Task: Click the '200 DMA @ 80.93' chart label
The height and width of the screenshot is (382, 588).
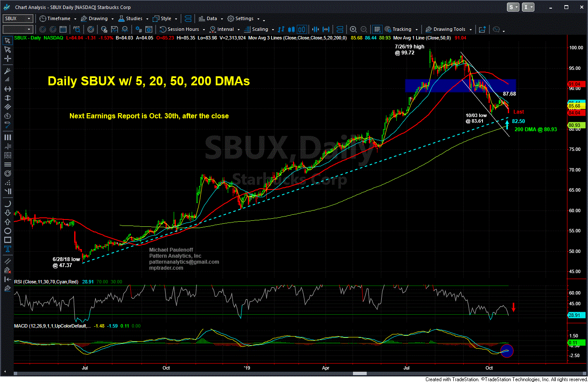Action: (535, 129)
